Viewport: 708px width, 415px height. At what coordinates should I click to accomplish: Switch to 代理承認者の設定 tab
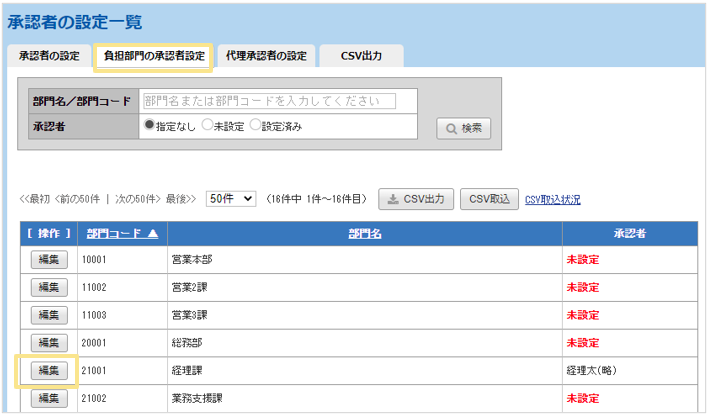[x=266, y=56]
